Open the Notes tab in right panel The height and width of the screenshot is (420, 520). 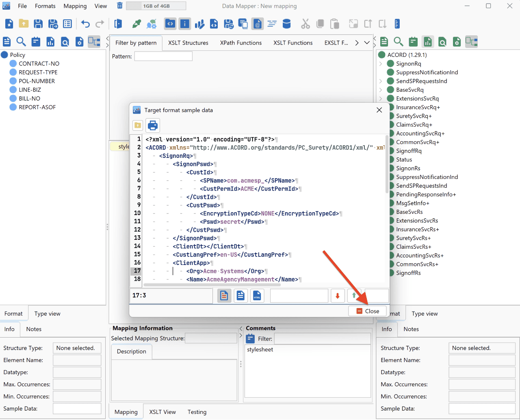[411, 329]
